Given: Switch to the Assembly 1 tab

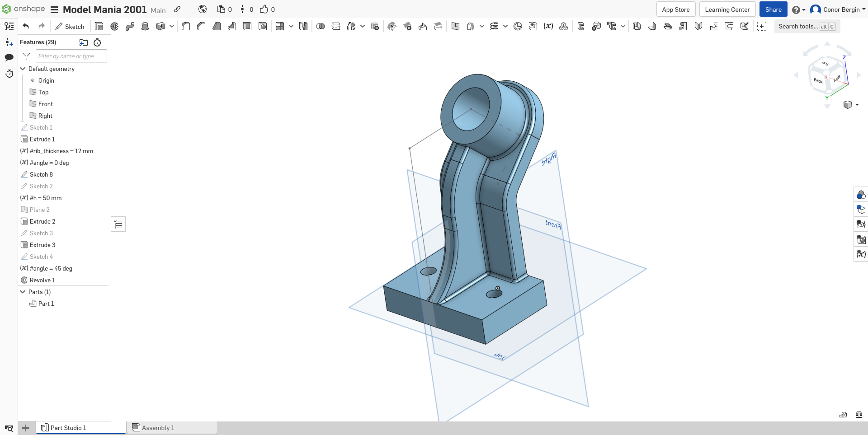Looking at the screenshot, I should tap(158, 427).
